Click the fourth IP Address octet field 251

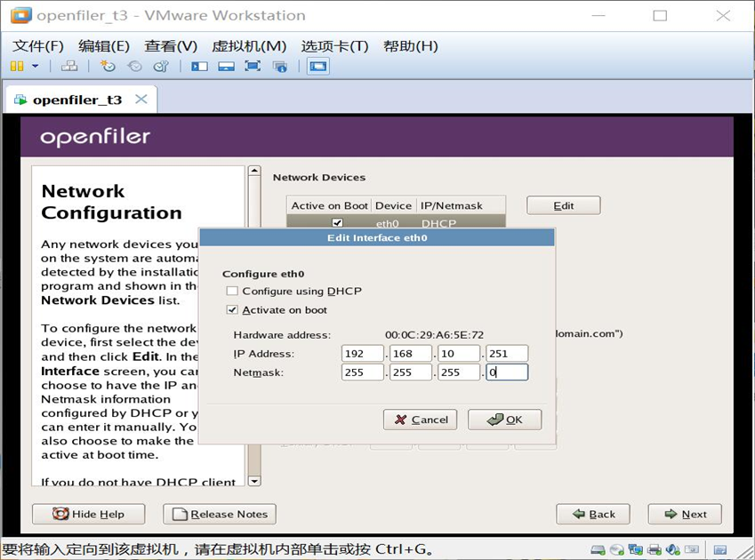point(507,354)
